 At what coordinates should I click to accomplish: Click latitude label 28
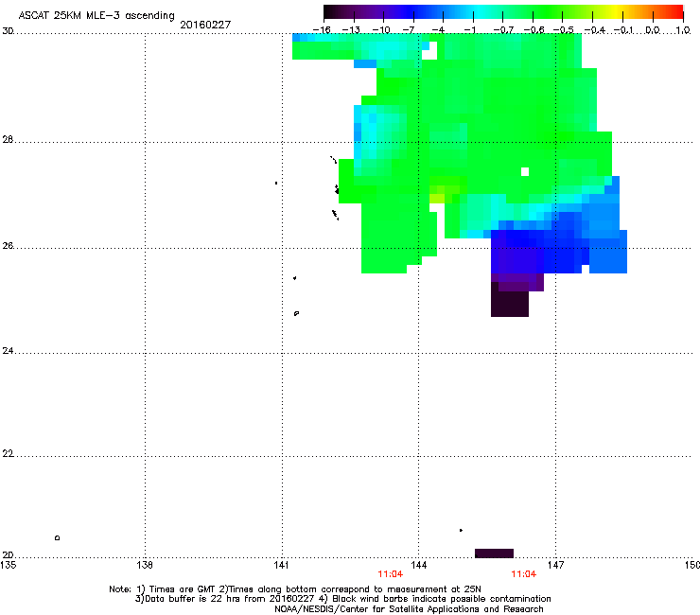tap(8, 140)
